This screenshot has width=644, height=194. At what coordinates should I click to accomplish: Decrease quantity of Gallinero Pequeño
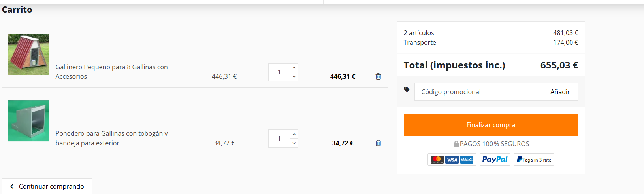coord(294,77)
